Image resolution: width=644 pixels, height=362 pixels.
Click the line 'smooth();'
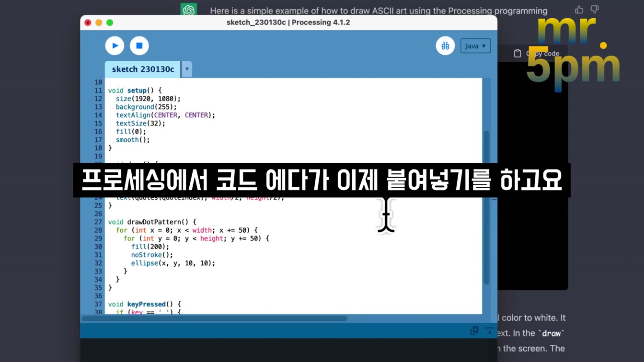(133, 140)
